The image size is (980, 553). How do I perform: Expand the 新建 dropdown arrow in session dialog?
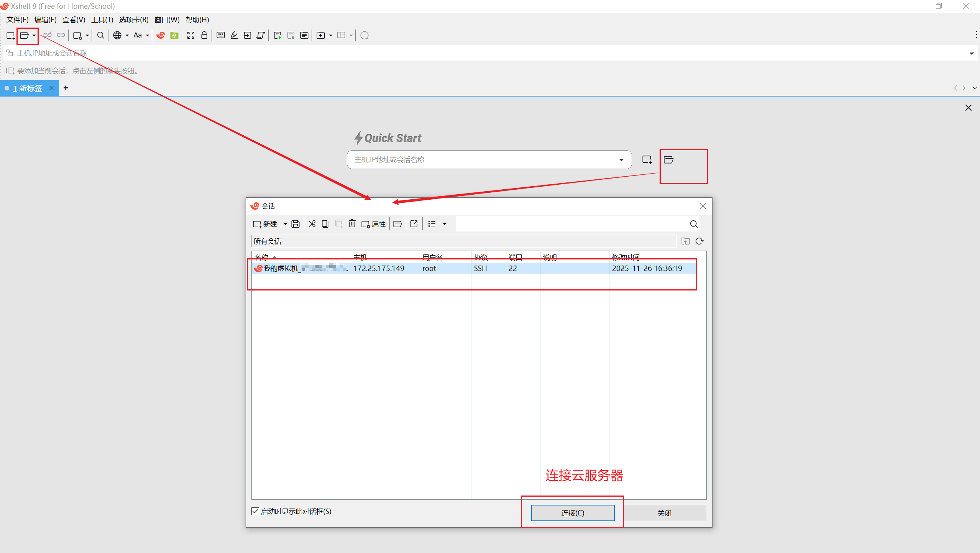285,224
